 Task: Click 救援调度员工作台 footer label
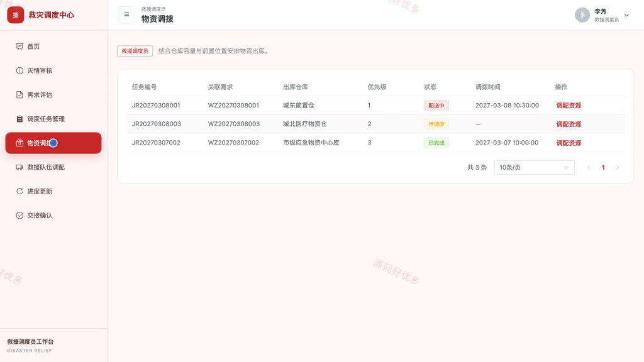(30, 341)
